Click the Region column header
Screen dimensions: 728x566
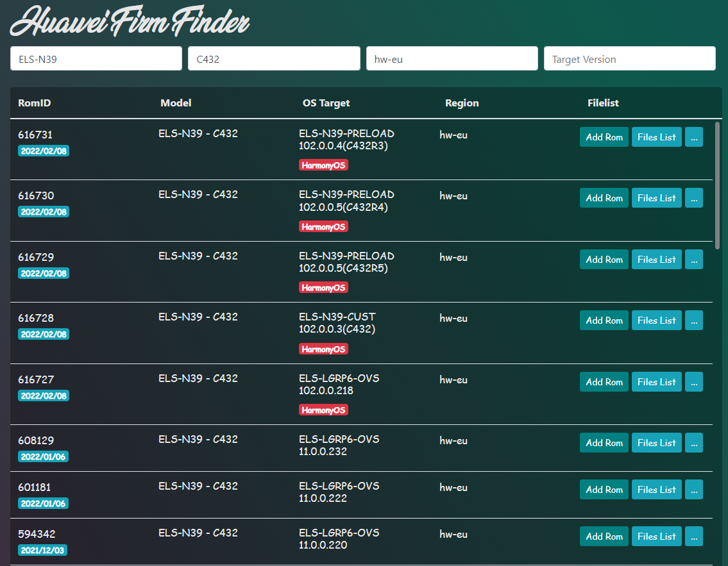click(x=462, y=103)
